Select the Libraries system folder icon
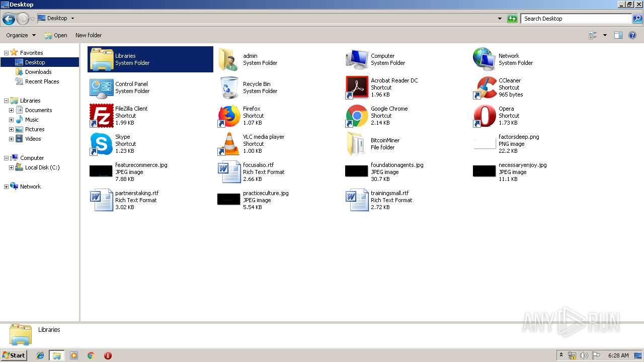 pyautogui.click(x=101, y=59)
